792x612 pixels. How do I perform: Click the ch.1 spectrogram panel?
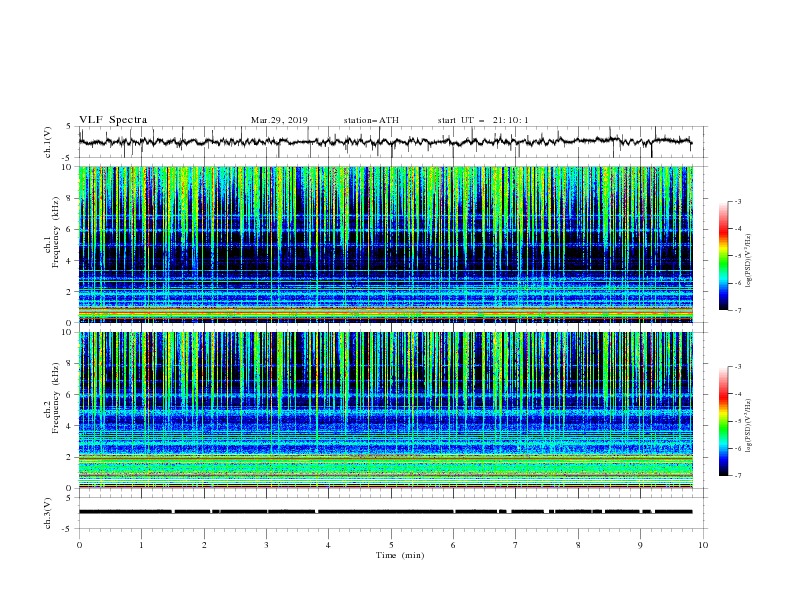pos(385,244)
